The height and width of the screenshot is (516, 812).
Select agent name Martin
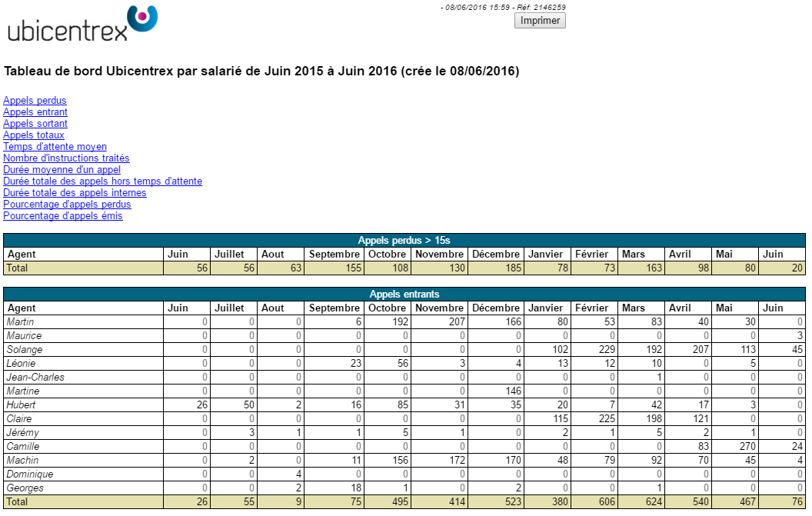[x=20, y=321]
